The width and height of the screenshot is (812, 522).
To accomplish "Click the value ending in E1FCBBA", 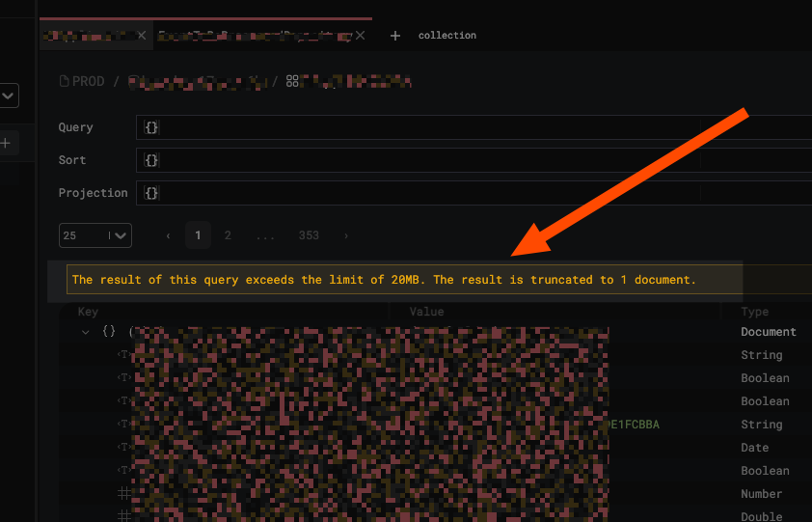I will [634, 425].
